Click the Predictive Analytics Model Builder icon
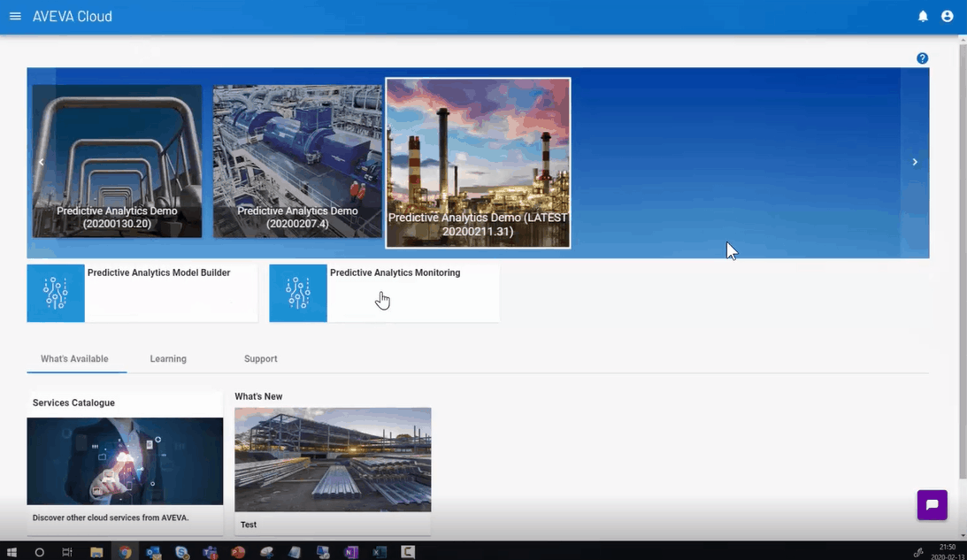Image resolution: width=967 pixels, height=560 pixels. click(x=56, y=293)
